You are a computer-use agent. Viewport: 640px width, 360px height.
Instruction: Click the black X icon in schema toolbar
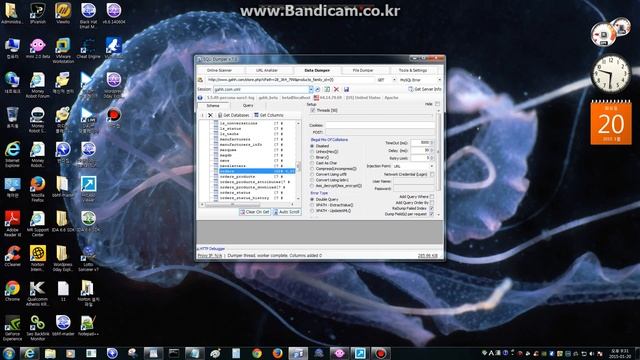[x=210, y=116]
